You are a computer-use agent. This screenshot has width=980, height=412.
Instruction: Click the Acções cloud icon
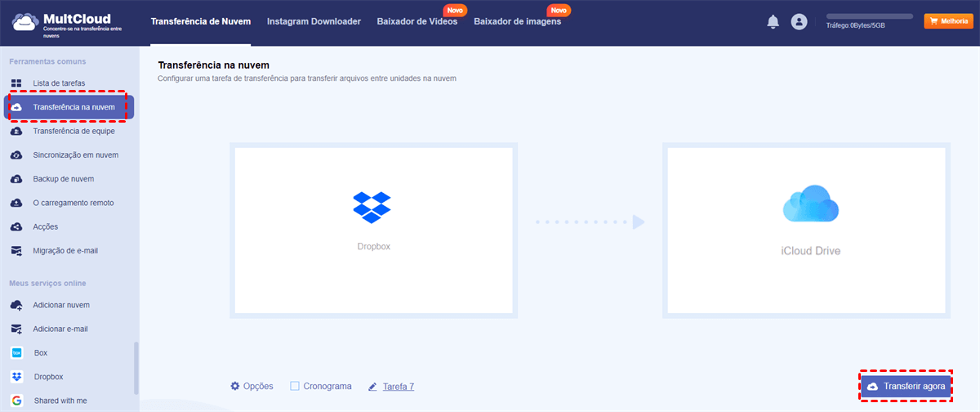(x=16, y=226)
